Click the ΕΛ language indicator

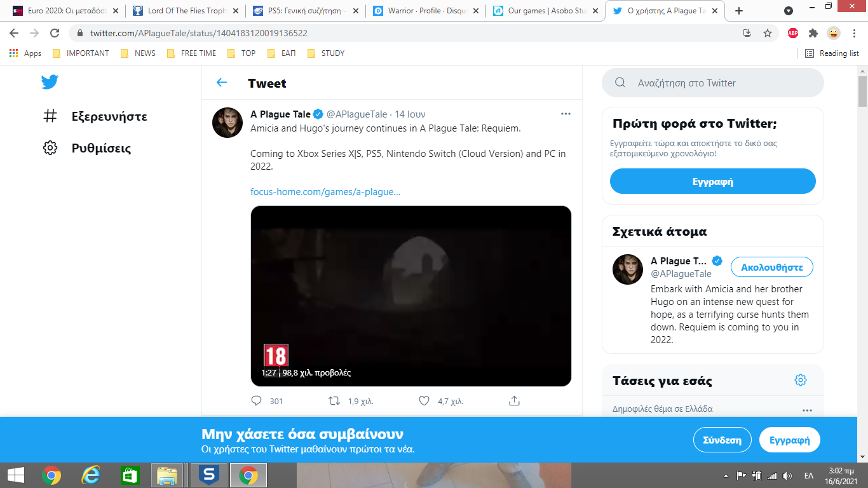click(x=809, y=475)
